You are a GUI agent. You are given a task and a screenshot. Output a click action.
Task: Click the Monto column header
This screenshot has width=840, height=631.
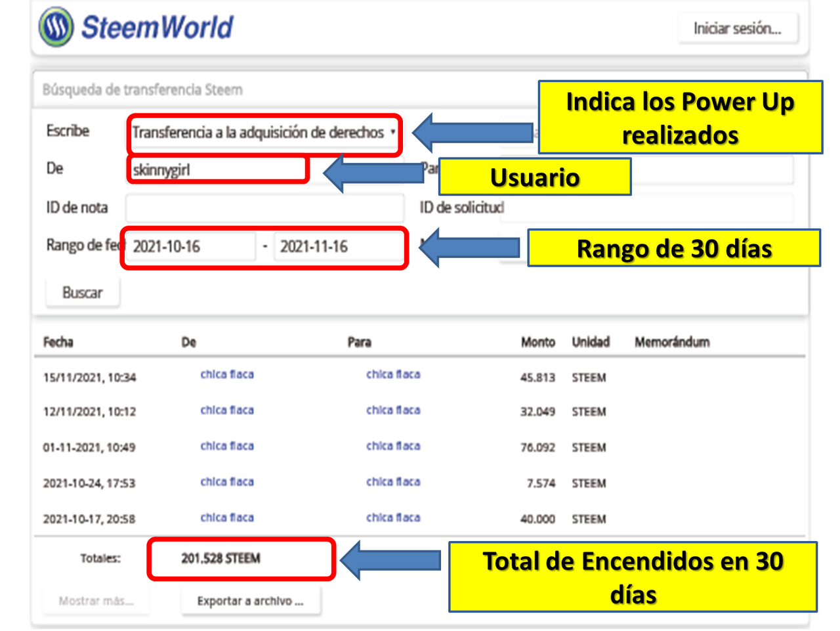(x=538, y=342)
